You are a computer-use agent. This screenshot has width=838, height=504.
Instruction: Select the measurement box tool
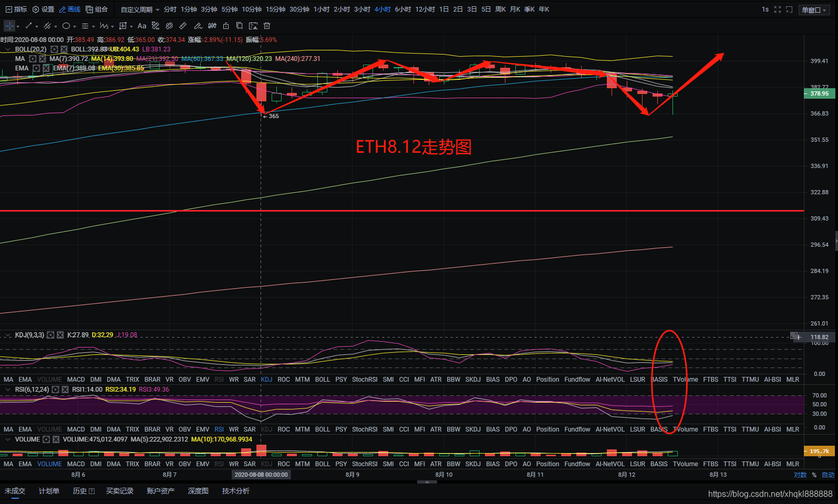[123, 26]
